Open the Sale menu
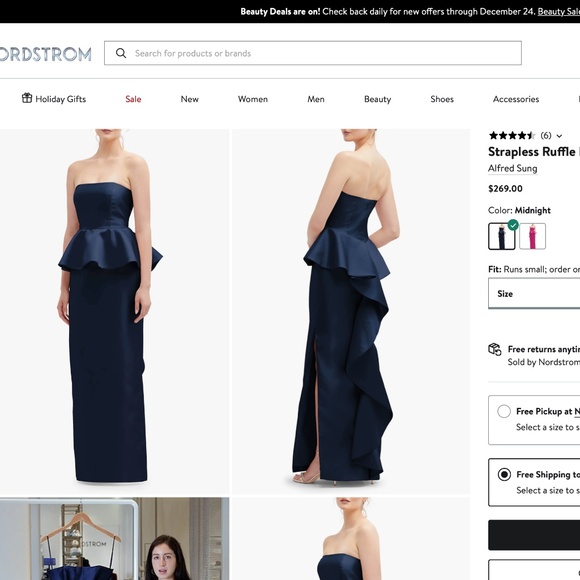The height and width of the screenshot is (580, 580). (133, 99)
